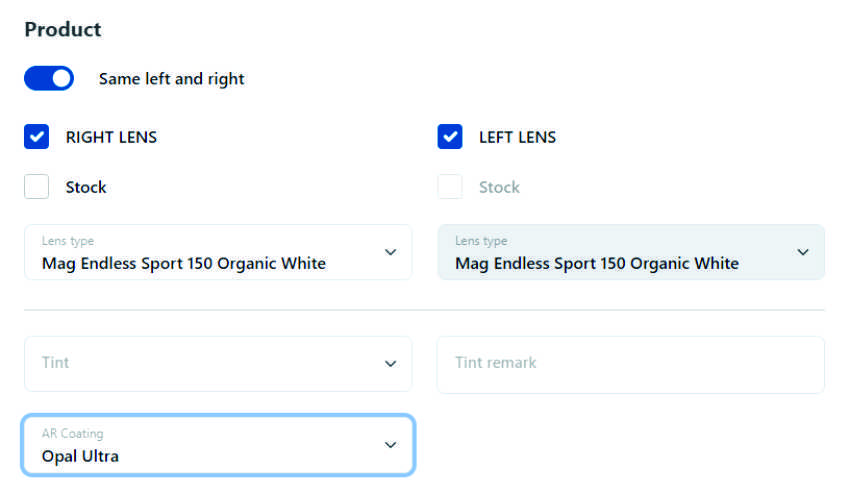Click the greyed Stock checkbox under LEFT LENS
This screenshot has width=850, height=493.
pyautogui.click(x=450, y=187)
